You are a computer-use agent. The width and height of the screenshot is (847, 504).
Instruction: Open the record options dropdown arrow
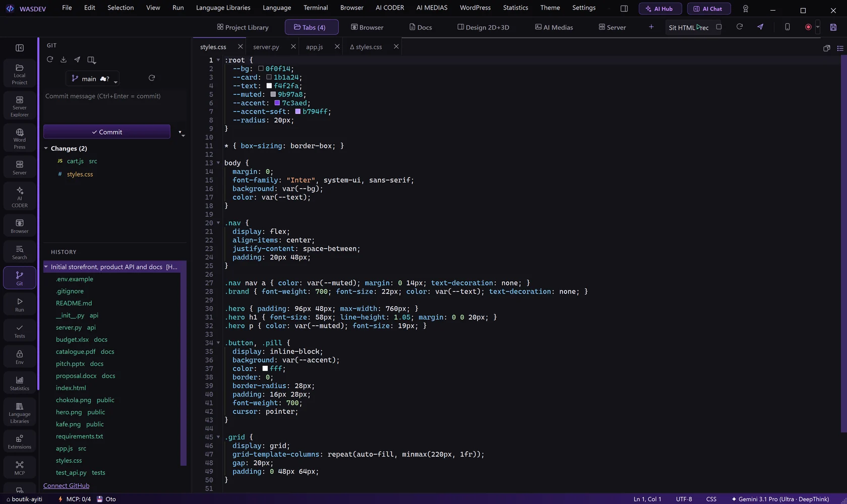tap(818, 27)
